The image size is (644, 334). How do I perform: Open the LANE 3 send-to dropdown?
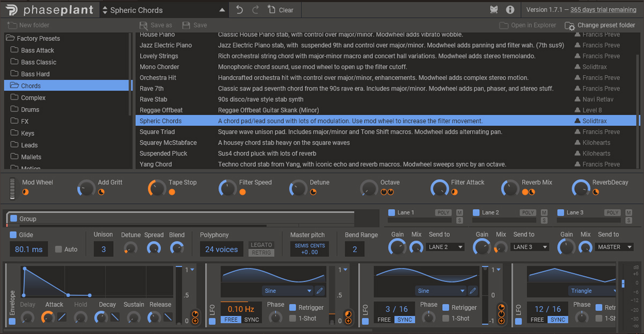coord(530,247)
